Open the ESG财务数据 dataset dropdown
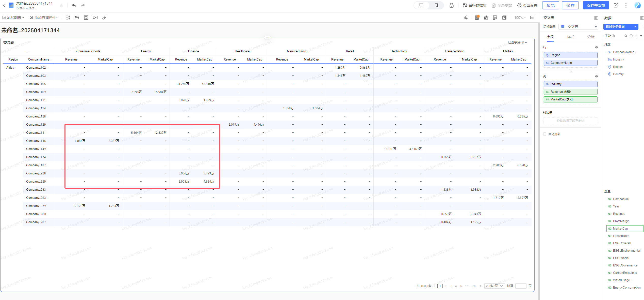Screen dimensions: 644x300 [621, 27]
